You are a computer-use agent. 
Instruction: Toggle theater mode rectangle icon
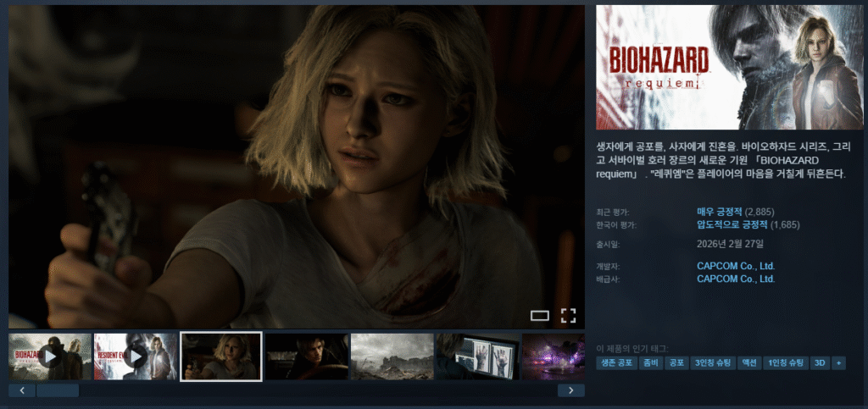pos(540,316)
